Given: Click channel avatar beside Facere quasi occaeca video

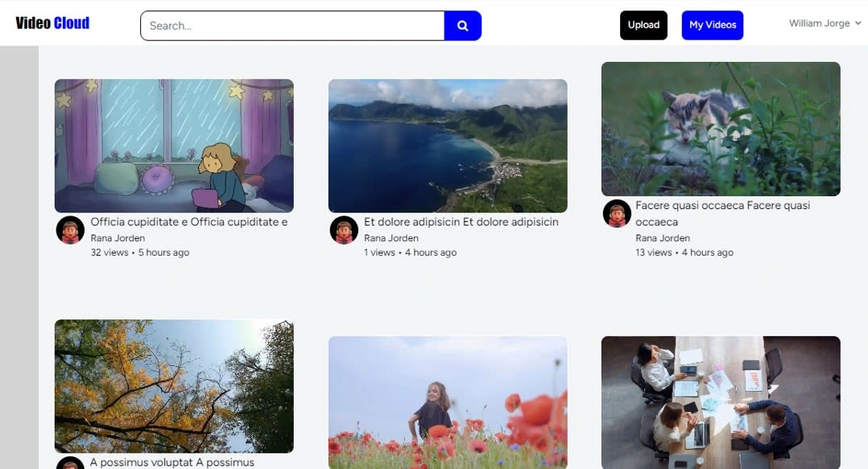Looking at the screenshot, I should 617,213.
